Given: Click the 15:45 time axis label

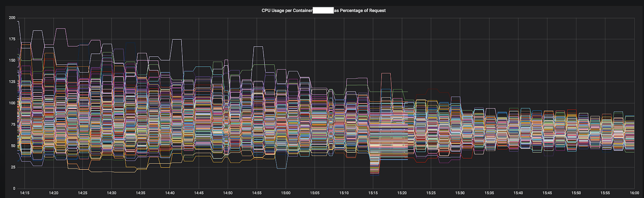Looking at the screenshot, I should point(547,193).
